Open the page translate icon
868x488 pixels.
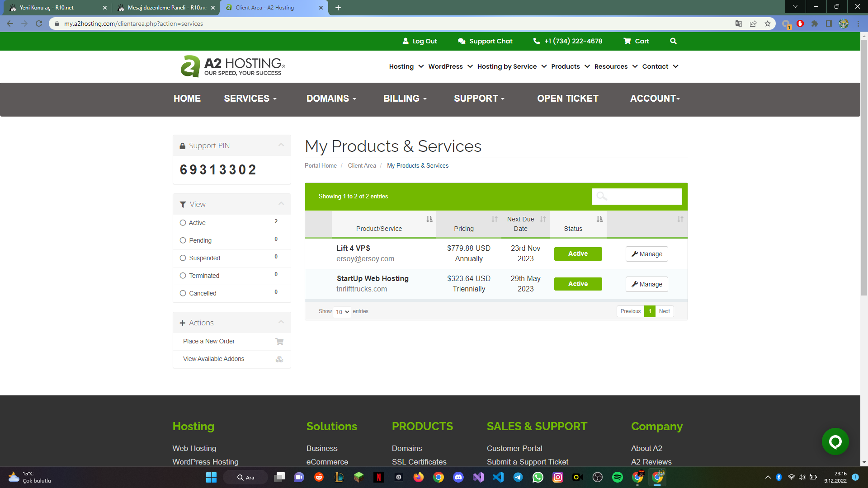point(739,23)
